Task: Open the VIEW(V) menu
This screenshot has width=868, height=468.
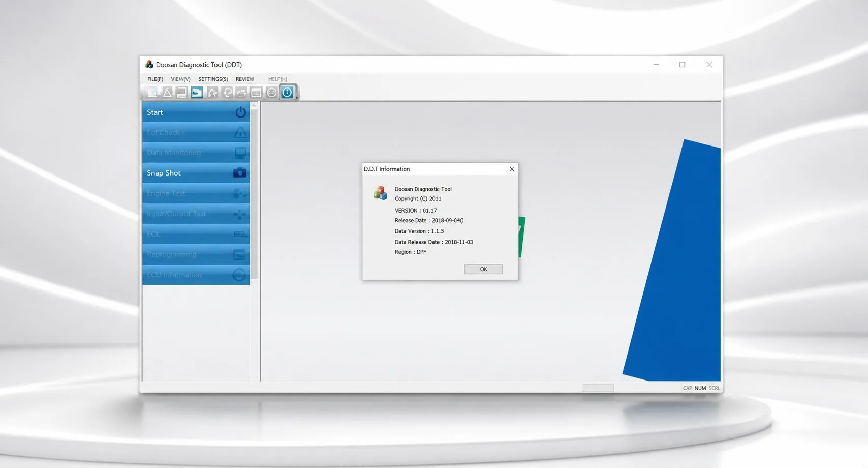Action: (180, 79)
